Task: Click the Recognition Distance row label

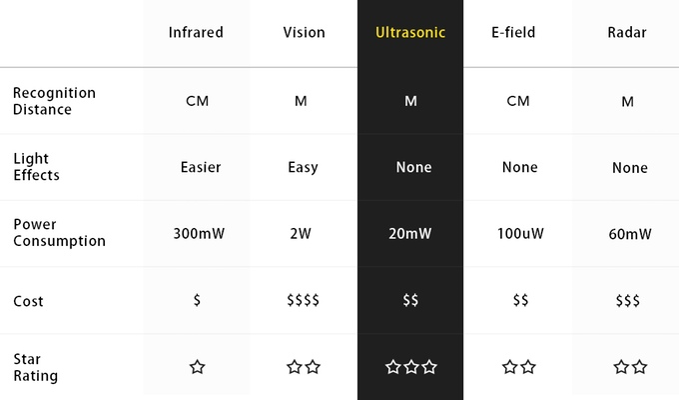Action: pos(54,101)
